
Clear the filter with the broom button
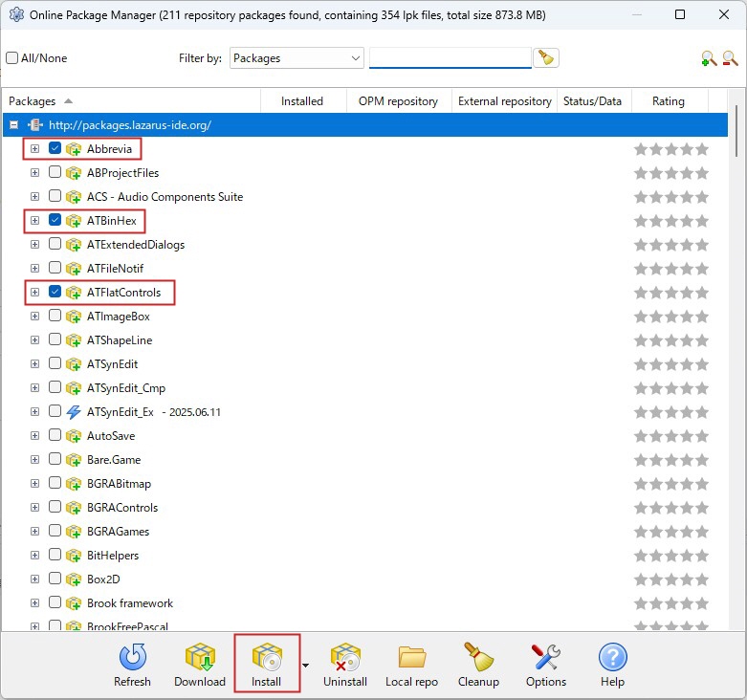pyautogui.click(x=546, y=58)
